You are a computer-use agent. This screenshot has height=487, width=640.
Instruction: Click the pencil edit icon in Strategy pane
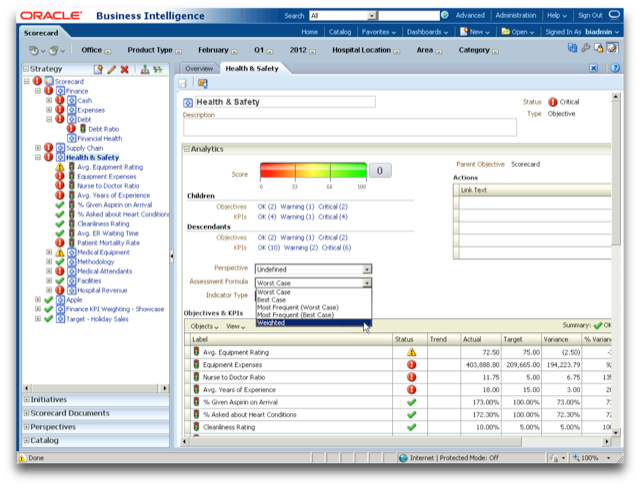(112, 69)
